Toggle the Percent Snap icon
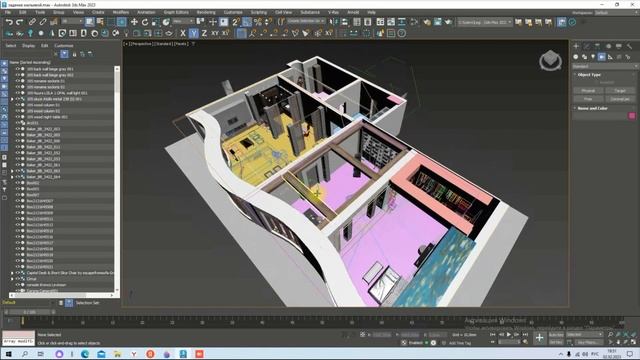The height and width of the screenshot is (360, 640). point(258,22)
